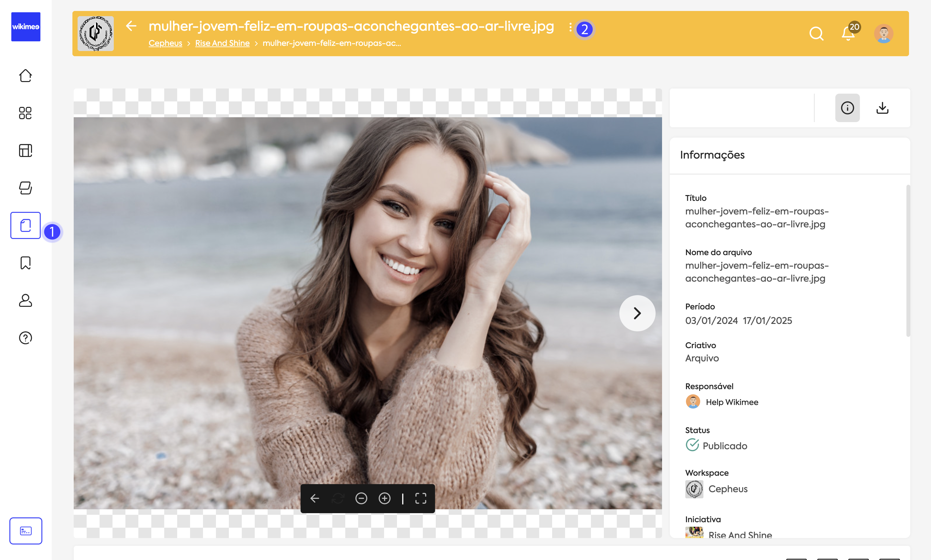
Task: Open the user avatar menu in header
Action: pyautogui.click(x=883, y=34)
